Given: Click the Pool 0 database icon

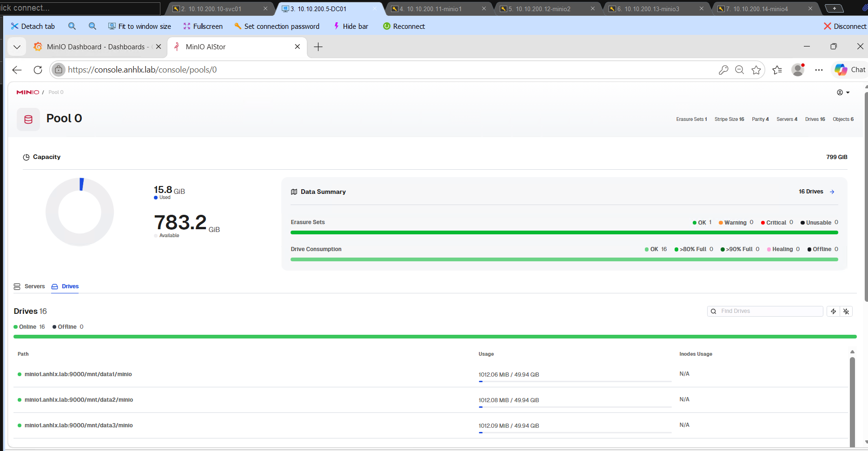Looking at the screenshot, I should tap(28, 119).
